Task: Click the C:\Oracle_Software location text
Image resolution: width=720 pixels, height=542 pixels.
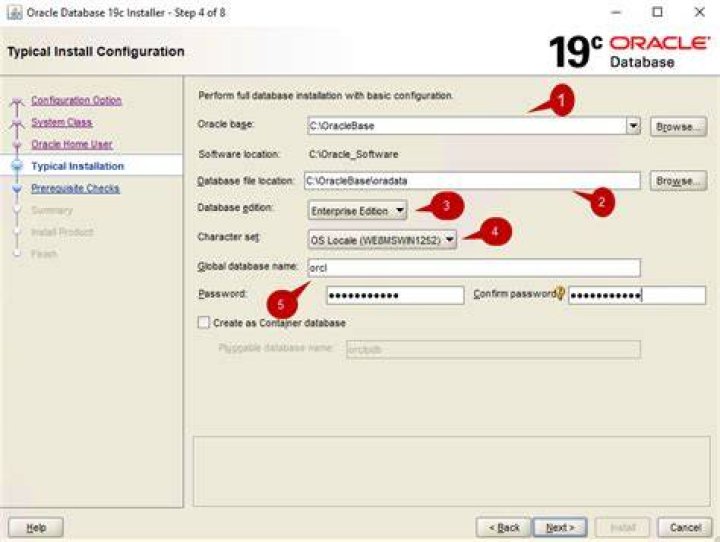Action: tap(354, 154)
